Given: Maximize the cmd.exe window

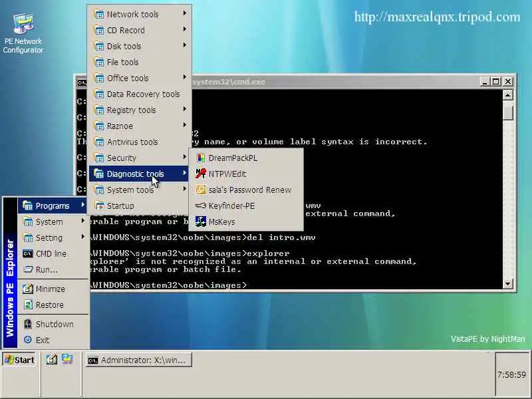Looking at the screenshot, I should [495, 82].
